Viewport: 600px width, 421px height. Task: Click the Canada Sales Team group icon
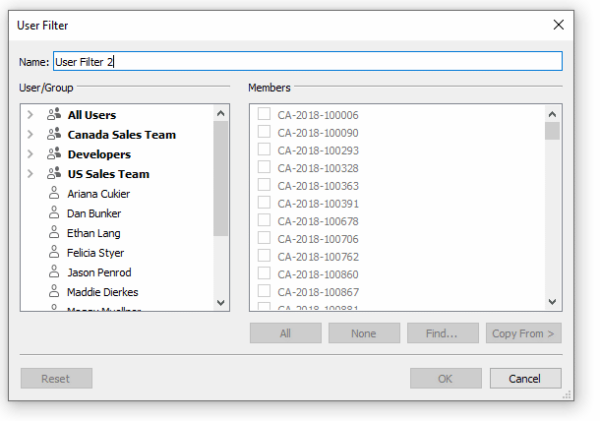point(54,135)
